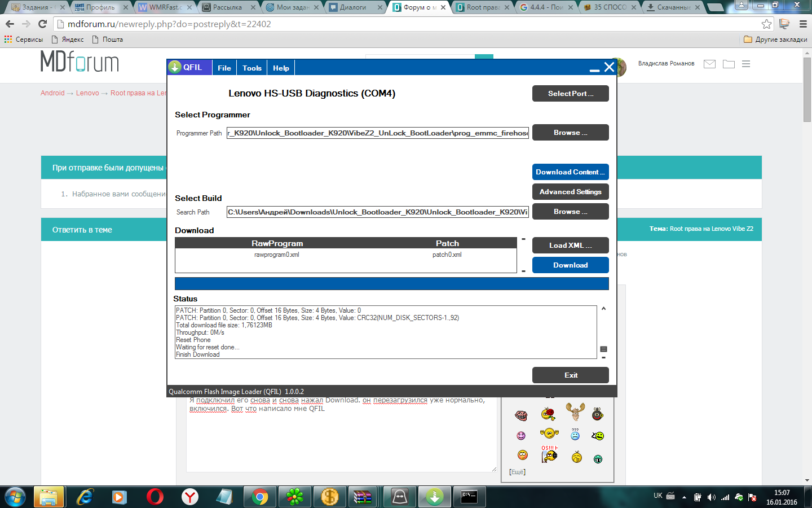Open the Help menu in QFIL
812x508 pixels.
(281, 68)
